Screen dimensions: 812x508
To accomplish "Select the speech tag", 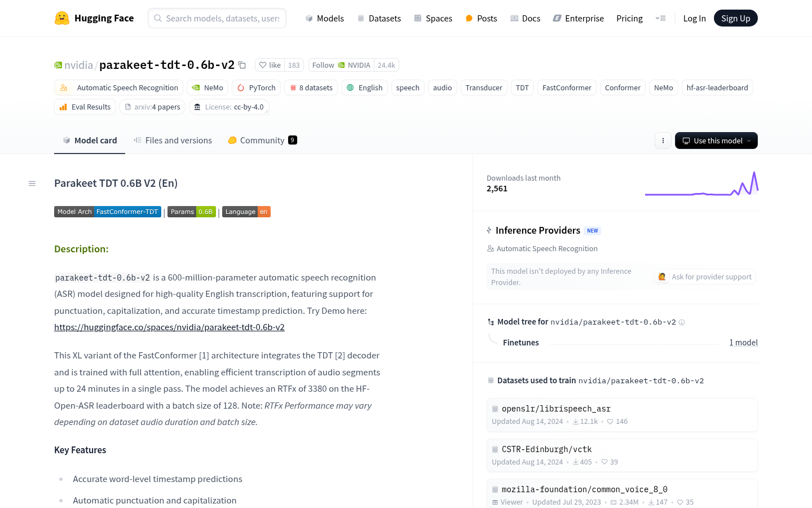I will [x=408, y=87].
